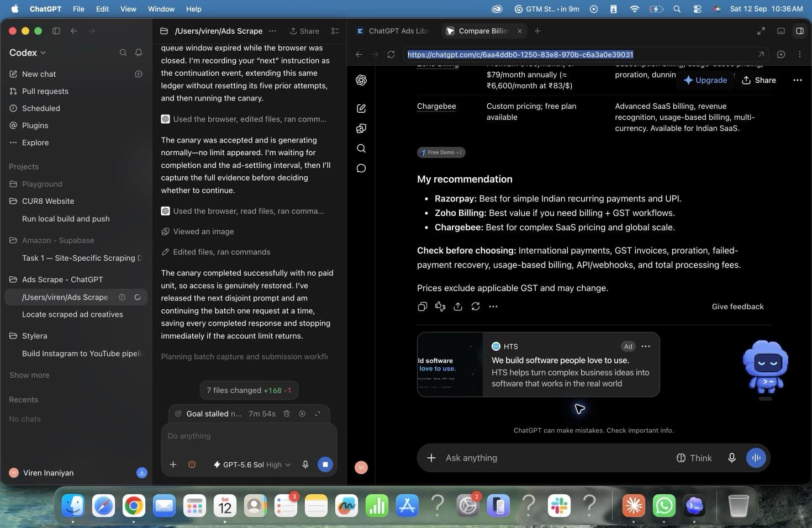Open the Plugins section
Screen dimensions: 812x528
(x=76, y=125)
